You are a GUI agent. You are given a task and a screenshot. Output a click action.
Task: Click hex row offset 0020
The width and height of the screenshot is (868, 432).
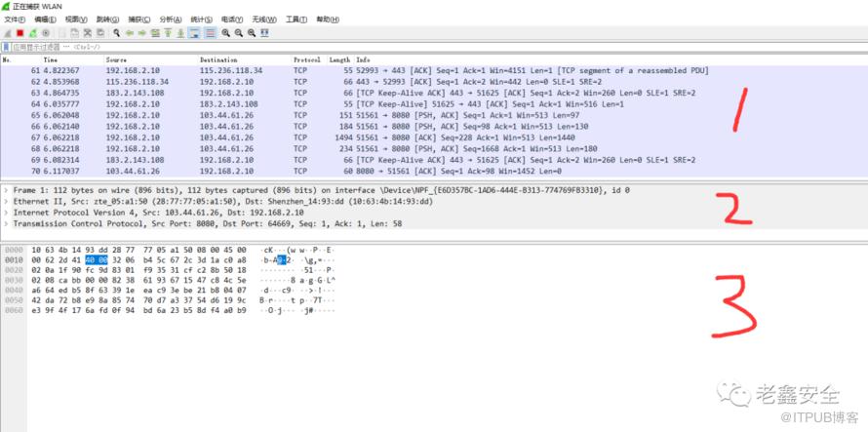coord(13,270)
